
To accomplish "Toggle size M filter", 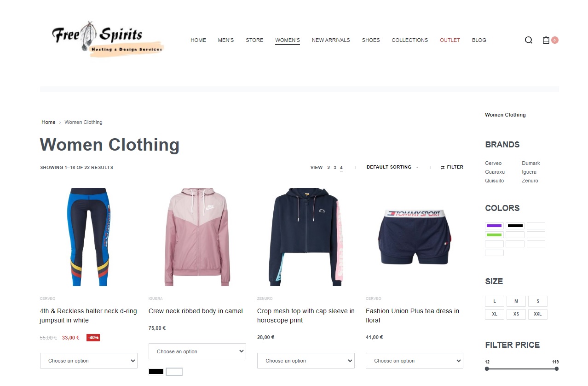I will 516,301.
